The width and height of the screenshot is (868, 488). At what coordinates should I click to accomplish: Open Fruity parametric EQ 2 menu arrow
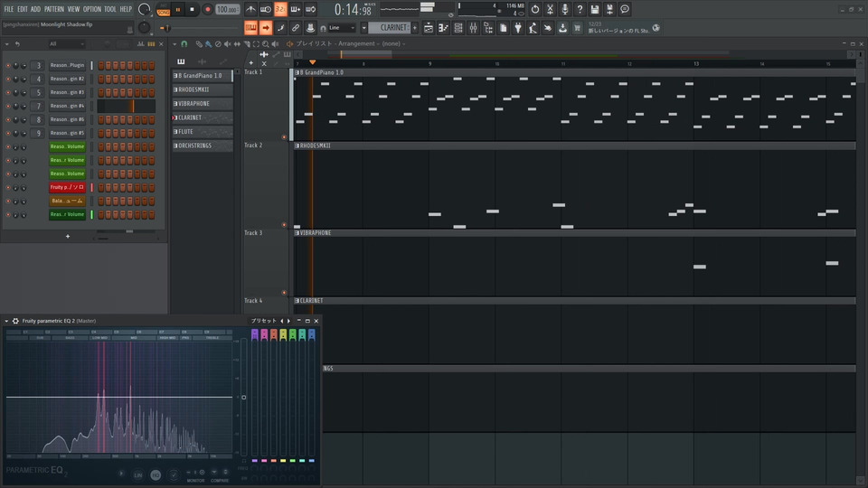[x=6, y=321]
